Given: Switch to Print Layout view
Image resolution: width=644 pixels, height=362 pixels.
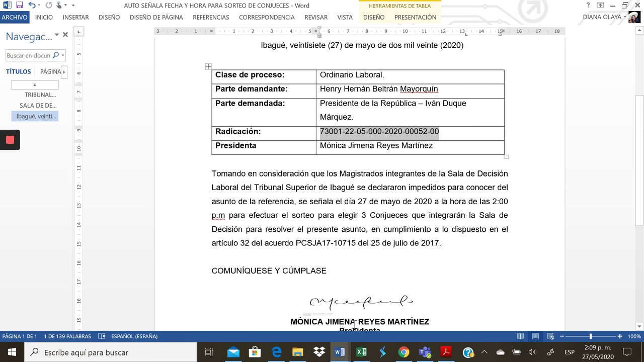Looking at the screenshot, I should [x=536, y=336].
